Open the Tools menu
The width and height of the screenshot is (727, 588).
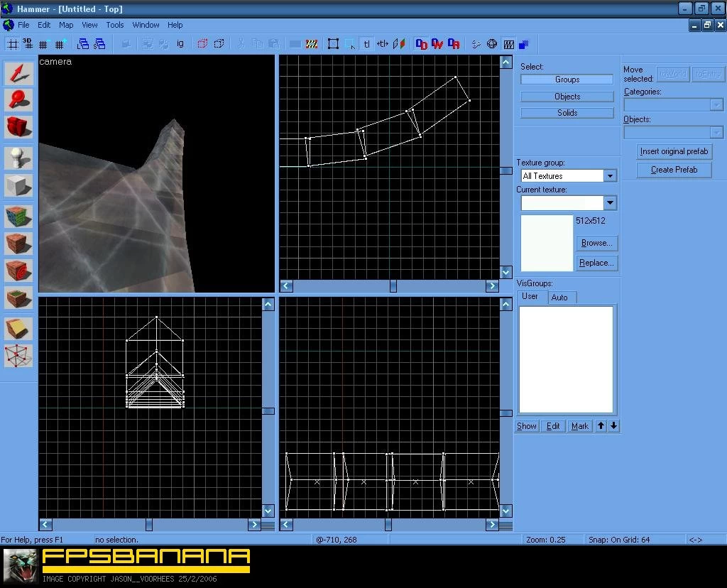click(114, 25)
